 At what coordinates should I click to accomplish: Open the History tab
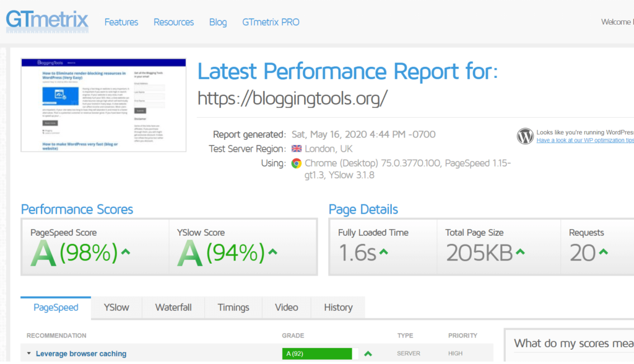[x=338, y=308]
